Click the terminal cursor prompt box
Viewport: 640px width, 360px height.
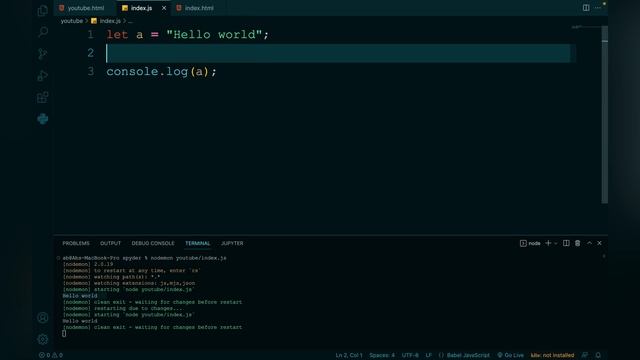64,333
